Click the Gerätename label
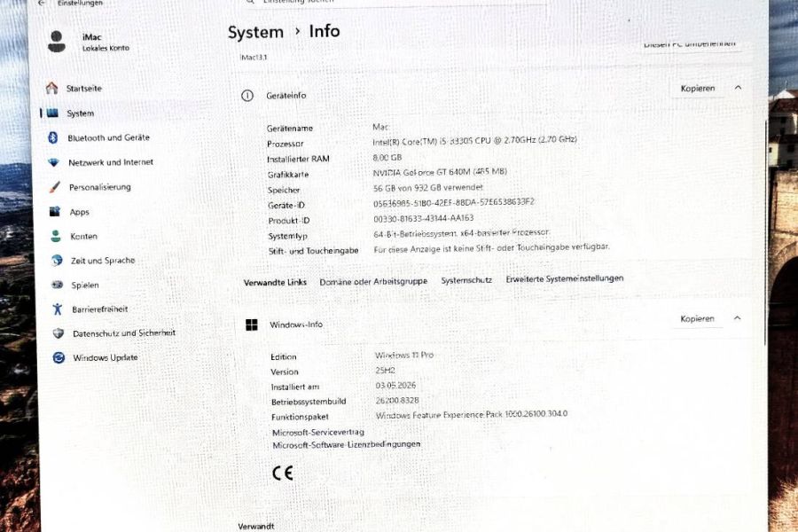 point(290,129)
